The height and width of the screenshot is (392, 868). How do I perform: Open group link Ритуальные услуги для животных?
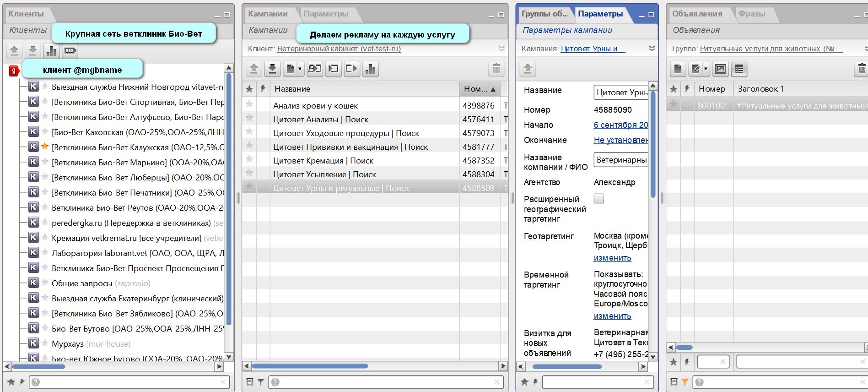pyautogui.click(x=771, y=49)
